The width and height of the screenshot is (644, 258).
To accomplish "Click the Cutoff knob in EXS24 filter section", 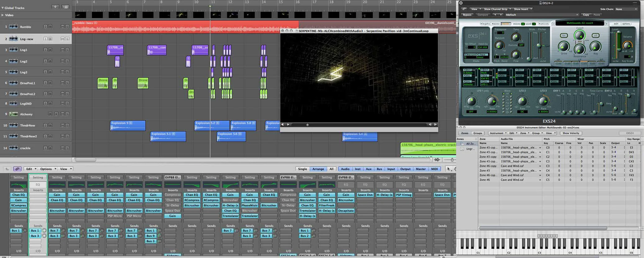I will click(x=580, y=35).
